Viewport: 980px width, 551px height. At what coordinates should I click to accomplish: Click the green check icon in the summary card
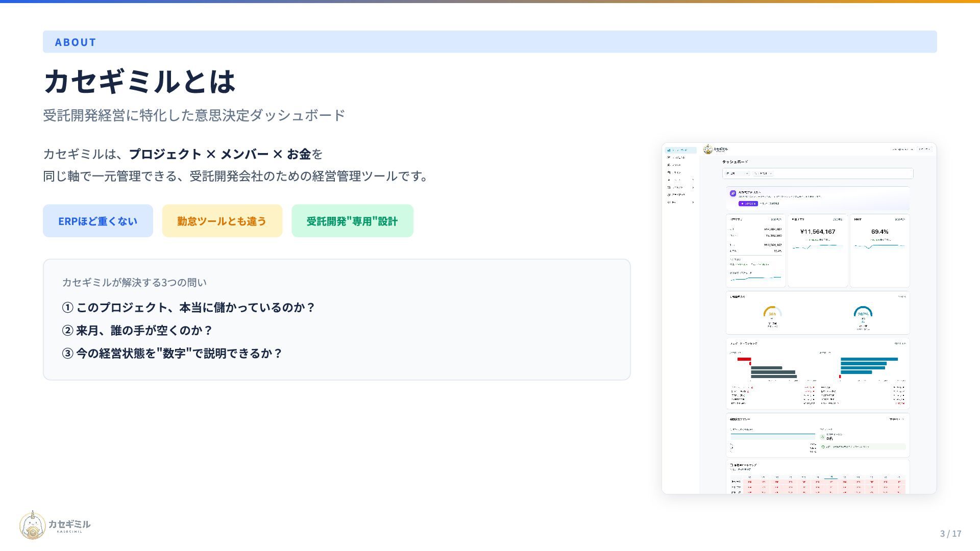pyautogui.click(x=823, y=447)
